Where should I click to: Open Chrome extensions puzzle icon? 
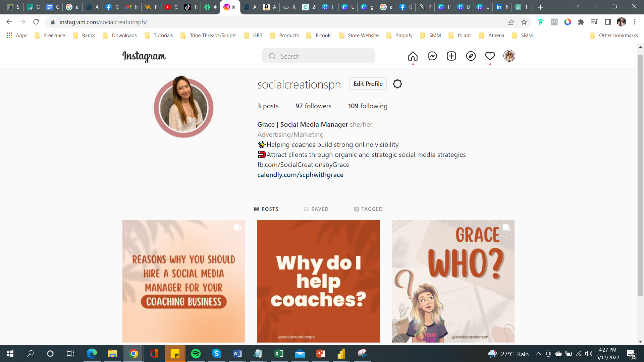pos(581,22)
